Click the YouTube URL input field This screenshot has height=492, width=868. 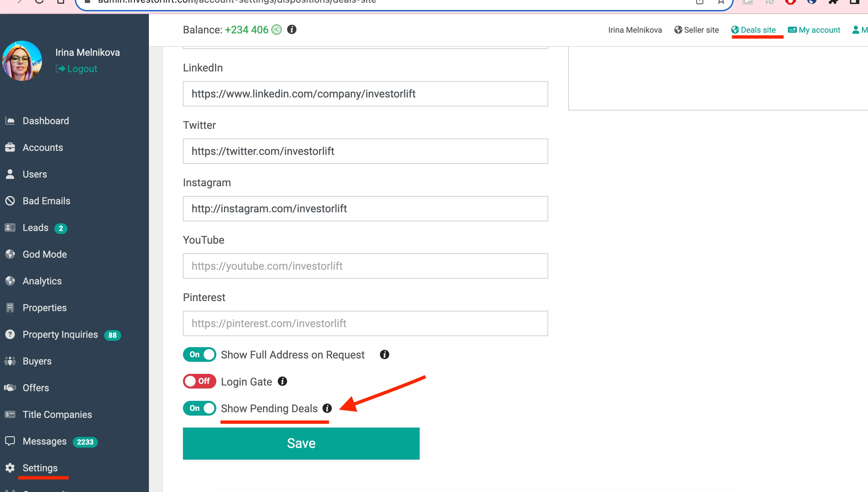pos(365,266)
